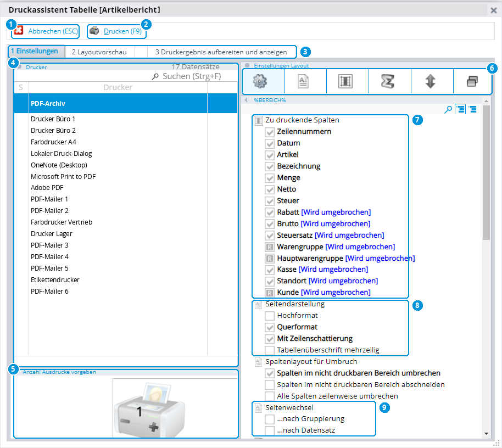
Task: Check Alle Spalten zeilenweise umbrechen
Action: pos(270,396)
